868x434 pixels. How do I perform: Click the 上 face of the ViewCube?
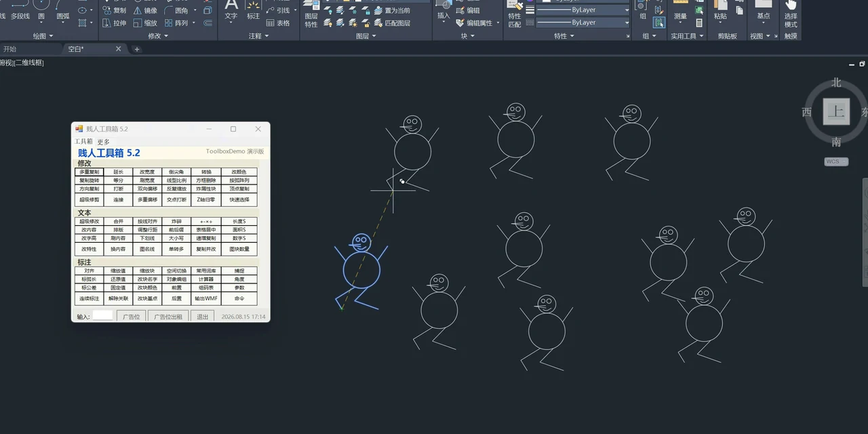pos(836,111)
